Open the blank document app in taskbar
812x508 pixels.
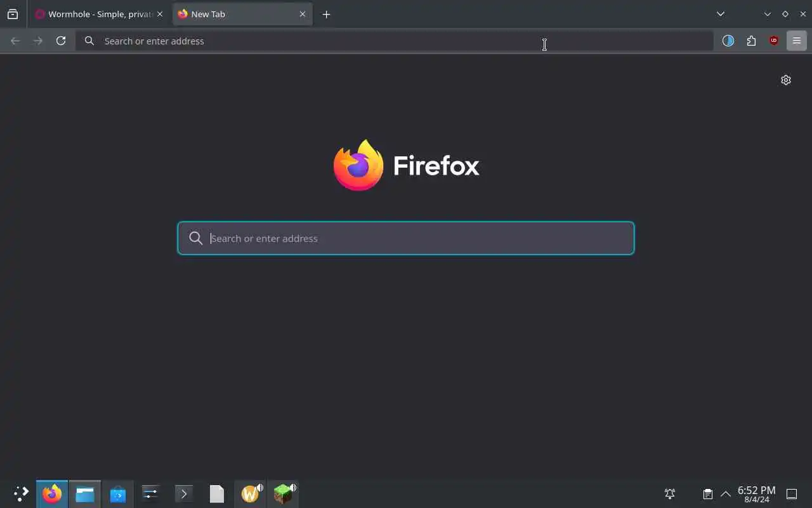coord(217,493)
